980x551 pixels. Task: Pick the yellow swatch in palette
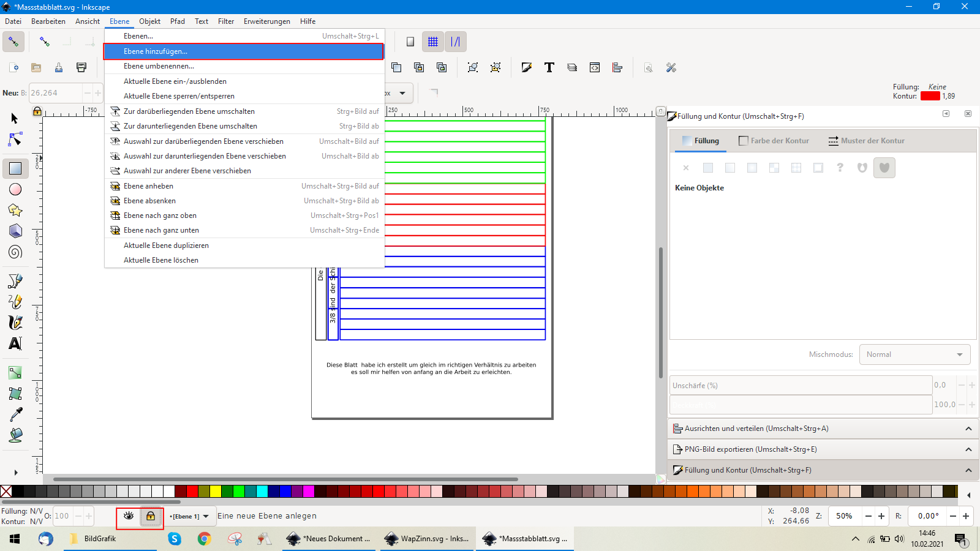(x=216, y=491)
